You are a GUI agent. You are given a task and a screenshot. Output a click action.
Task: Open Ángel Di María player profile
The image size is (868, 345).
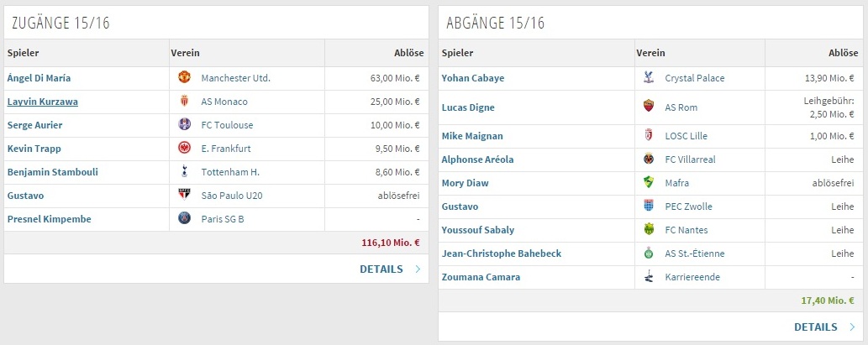tap(39, 78)
